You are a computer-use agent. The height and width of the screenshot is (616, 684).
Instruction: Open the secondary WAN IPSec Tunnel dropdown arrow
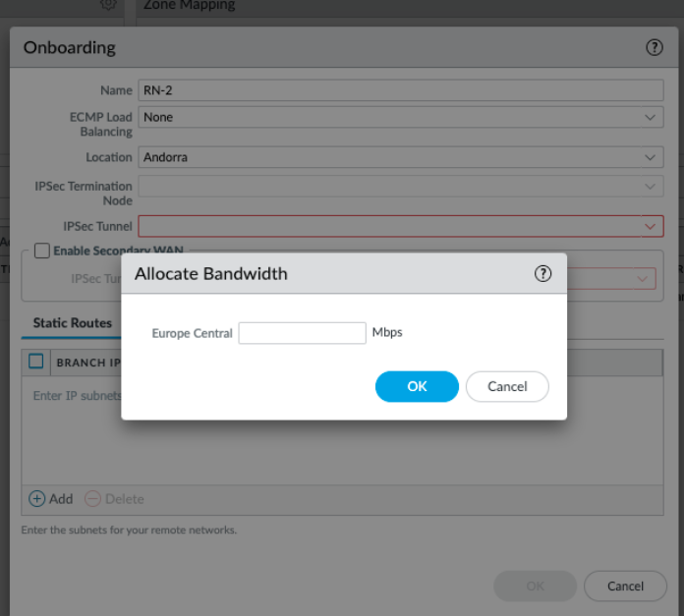pos(644,279)
